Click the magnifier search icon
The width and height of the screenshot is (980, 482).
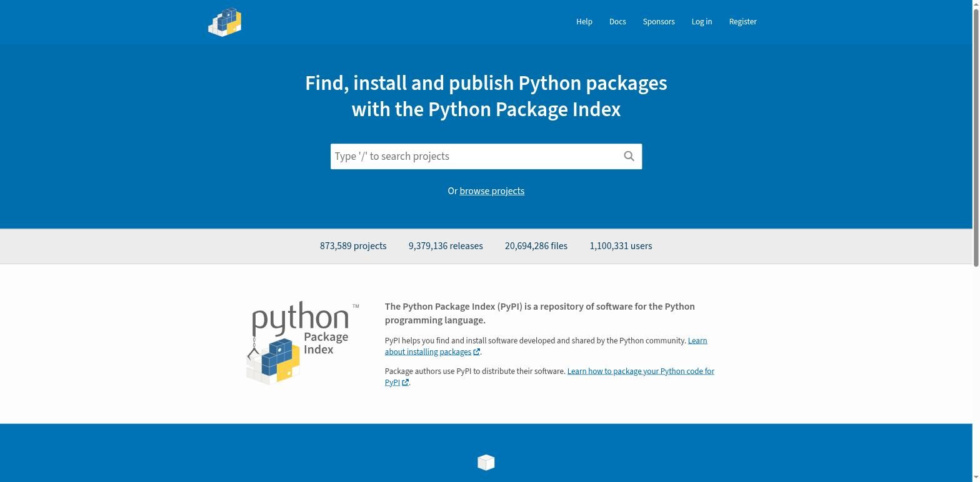click(x=629, y=156)
